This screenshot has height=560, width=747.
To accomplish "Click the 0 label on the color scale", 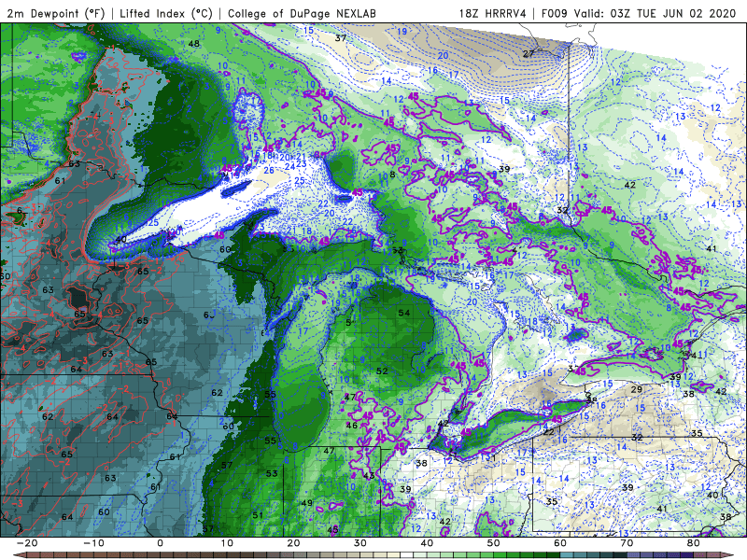I will click(x=160, y=543).
